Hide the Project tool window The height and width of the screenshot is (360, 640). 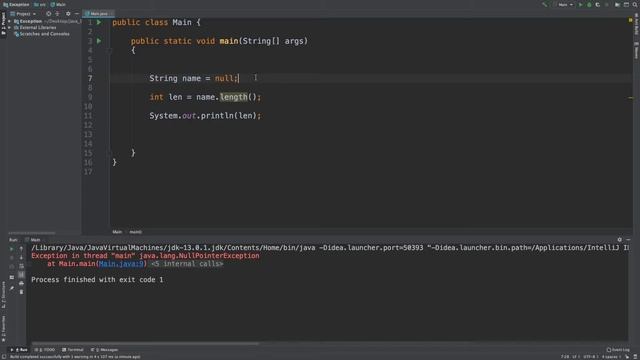point(77,13)
